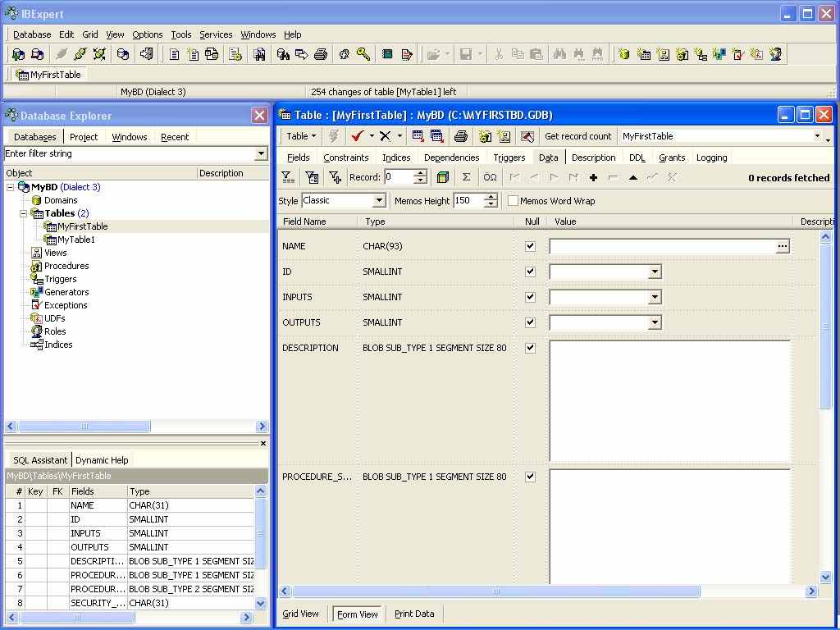The height and width of the screenshot is (630, 840).
Task: Click the user manager person icon
Action: coord(775,54)
